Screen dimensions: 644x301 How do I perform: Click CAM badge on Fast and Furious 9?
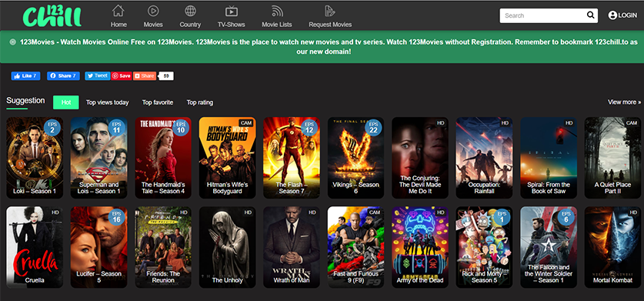pos(375,212)
